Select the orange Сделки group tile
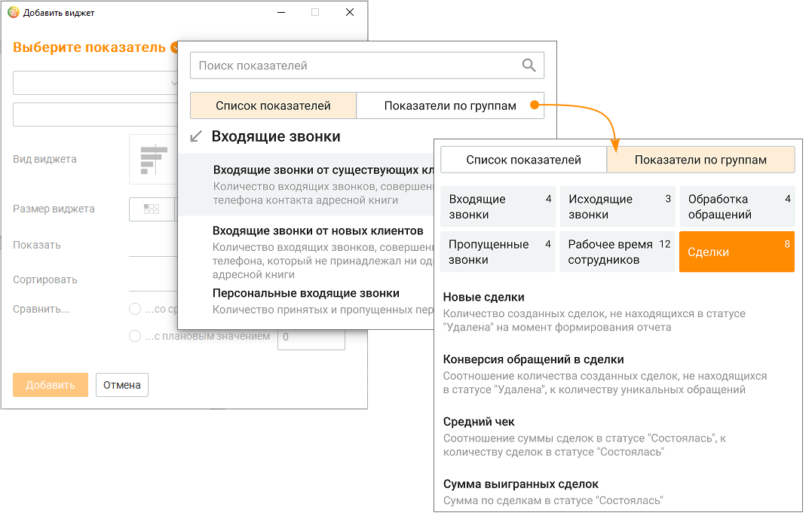812x519 pixels. 737,252
